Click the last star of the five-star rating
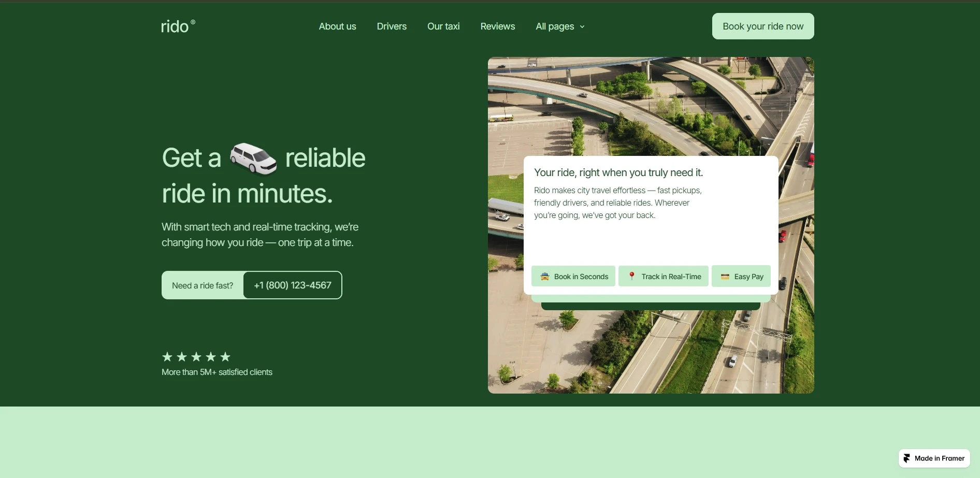The height and width of the screenshot is (478, 980). tap(225, 357)
